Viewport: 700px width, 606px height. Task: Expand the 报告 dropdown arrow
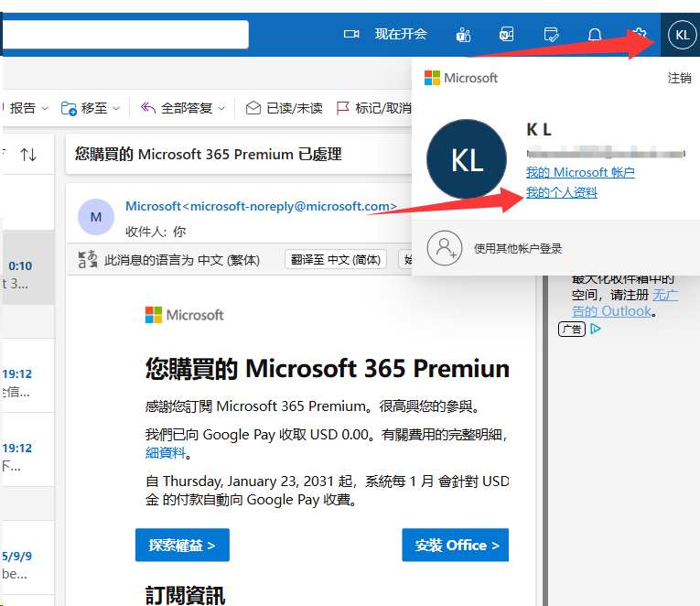43,108
